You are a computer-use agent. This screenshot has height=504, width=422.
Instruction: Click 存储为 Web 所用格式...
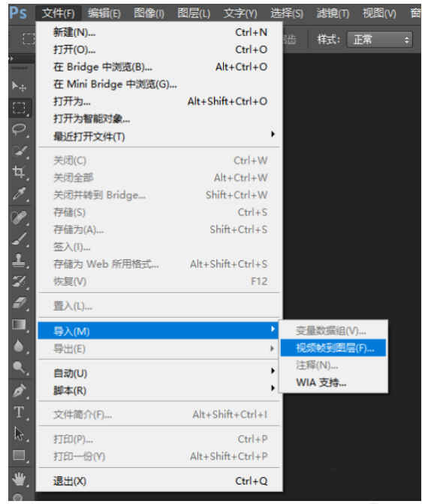point(158,264)
